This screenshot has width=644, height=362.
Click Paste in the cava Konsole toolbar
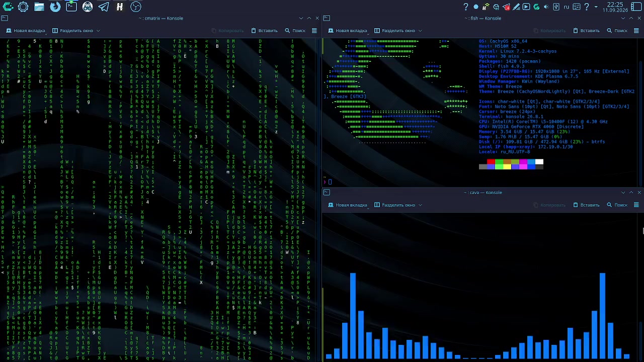pyautogui.click(x=586, y=205)
